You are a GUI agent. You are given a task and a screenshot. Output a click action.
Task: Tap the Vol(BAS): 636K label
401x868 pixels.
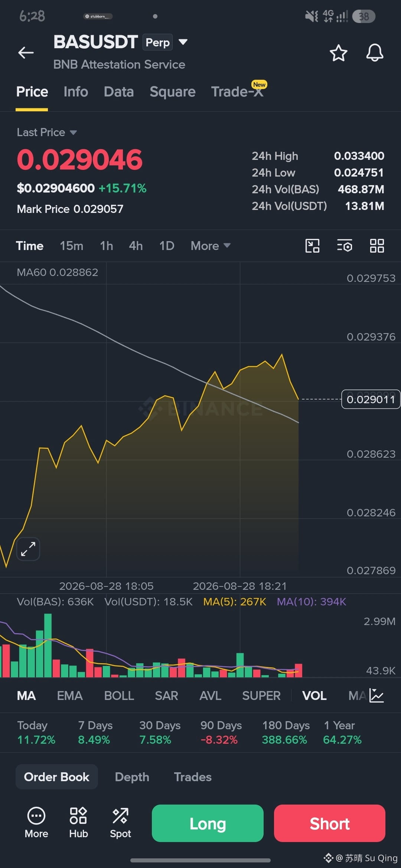point(55,602)
